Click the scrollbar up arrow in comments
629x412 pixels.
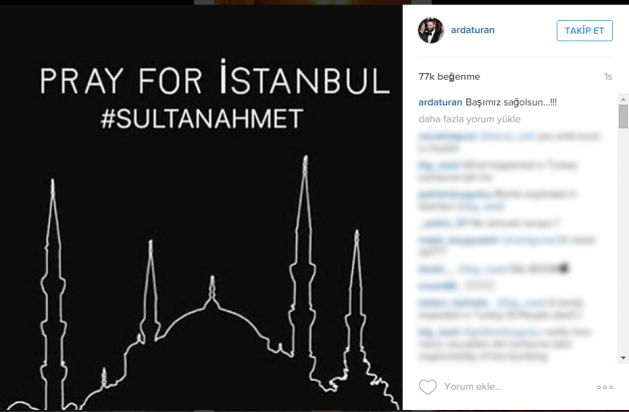[x=623, y=99]
